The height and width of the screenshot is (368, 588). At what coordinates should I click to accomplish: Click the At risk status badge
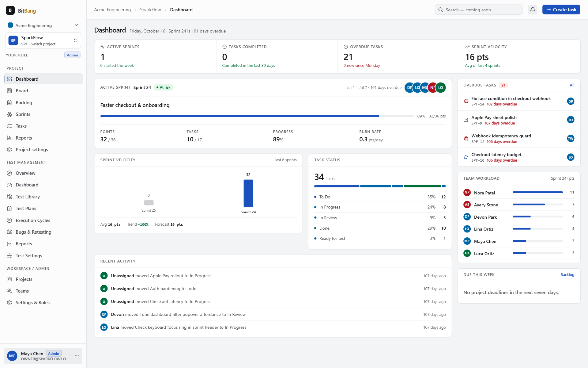click(164, 88)
